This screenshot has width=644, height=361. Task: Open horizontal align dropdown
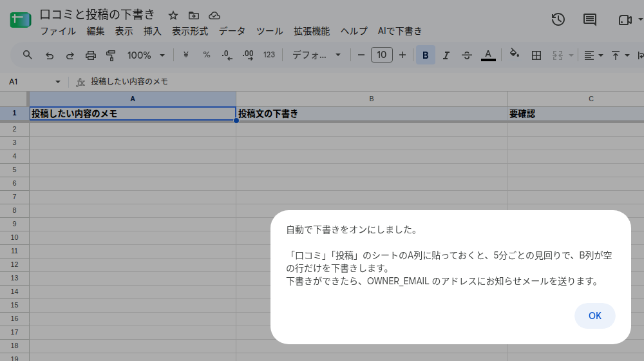(593, 55)
